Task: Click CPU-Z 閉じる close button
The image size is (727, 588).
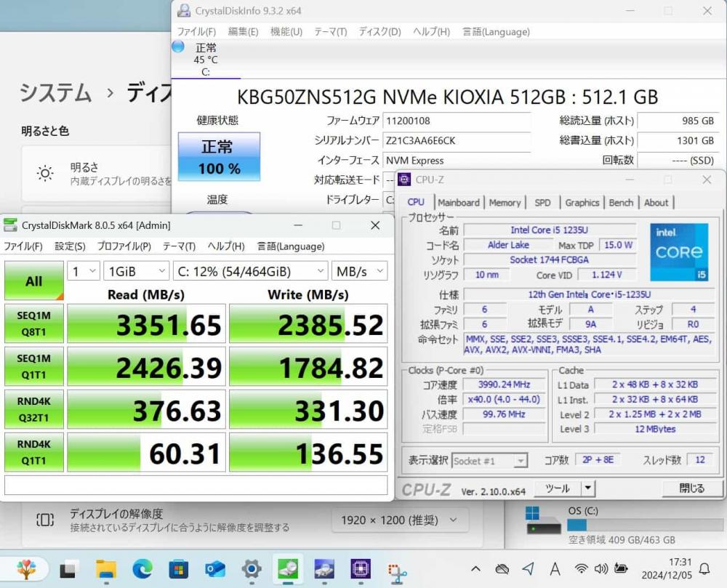Action: pos(691,488)
